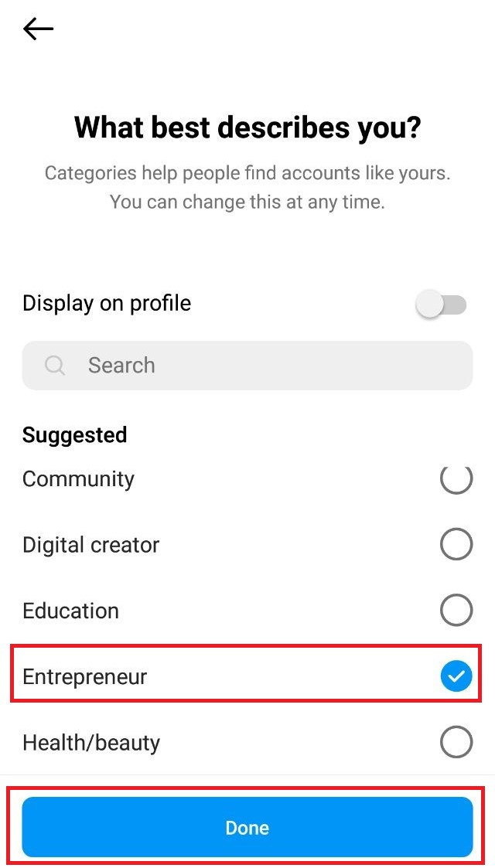Viewport: 495px width, 868px height.
Task: Tap the Education category text
Action: click(x=70, y=611)
